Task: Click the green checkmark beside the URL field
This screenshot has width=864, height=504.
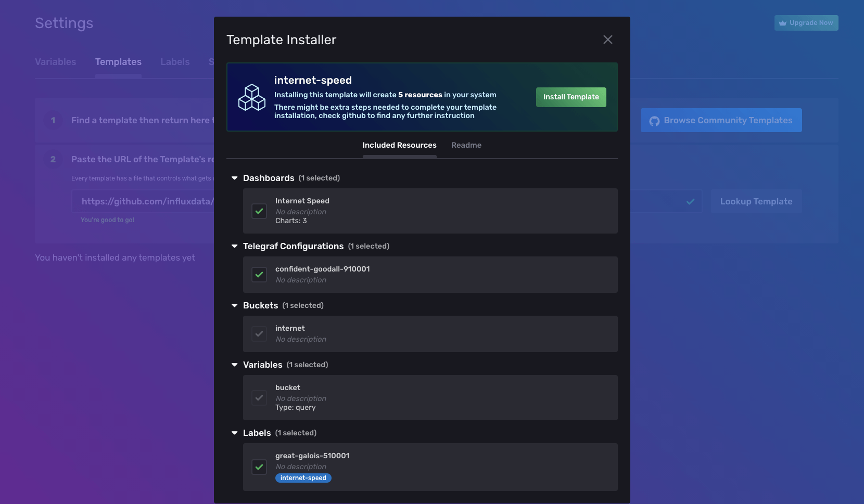Action: tap(690, 201)
